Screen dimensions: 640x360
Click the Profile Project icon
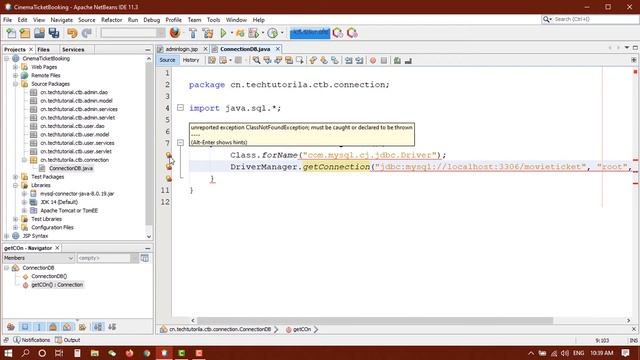273,33
